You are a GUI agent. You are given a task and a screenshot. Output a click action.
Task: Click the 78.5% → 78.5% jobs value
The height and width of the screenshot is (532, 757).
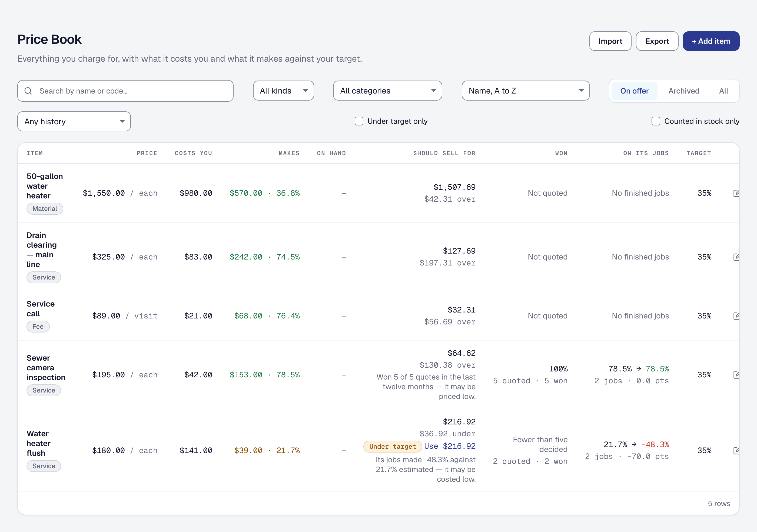(638, 368)
